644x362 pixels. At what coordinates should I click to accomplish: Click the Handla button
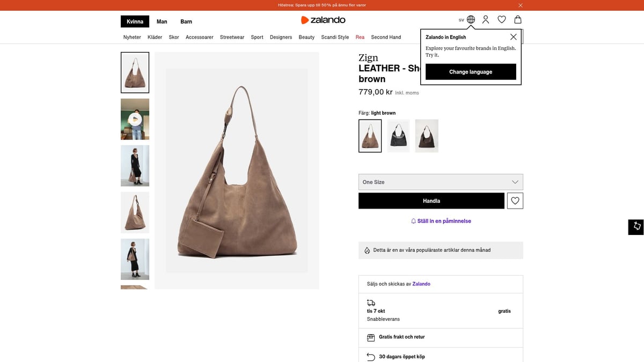pyautogui.click(x=431, y=201)
